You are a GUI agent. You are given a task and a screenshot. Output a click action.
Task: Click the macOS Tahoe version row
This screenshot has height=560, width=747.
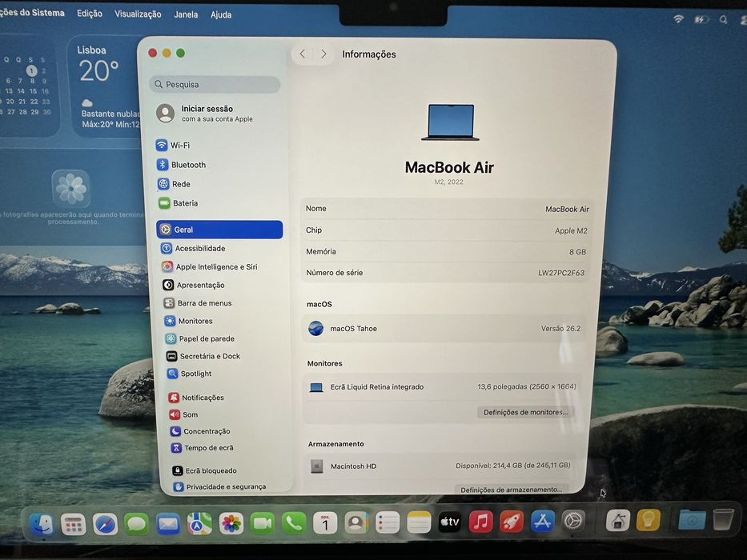point(444,329)
